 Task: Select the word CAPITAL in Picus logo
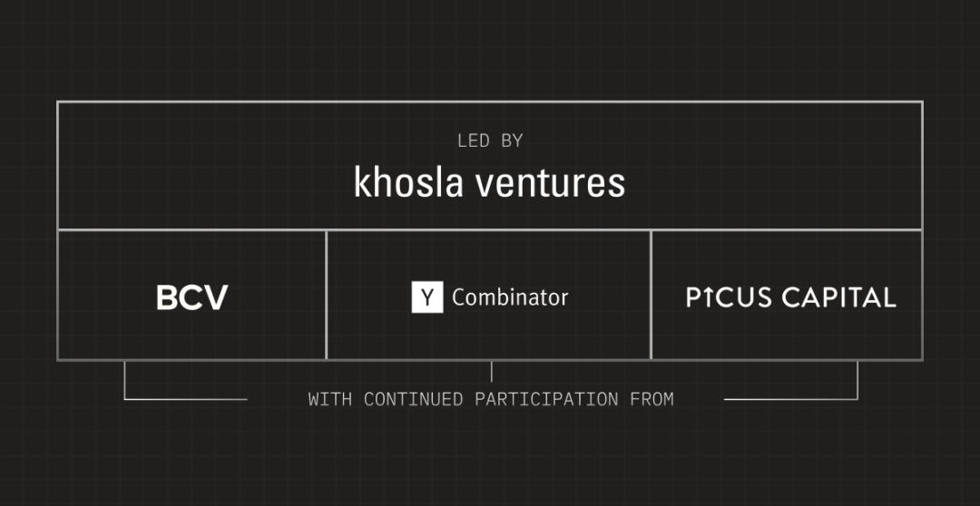[x=838, y=297]
